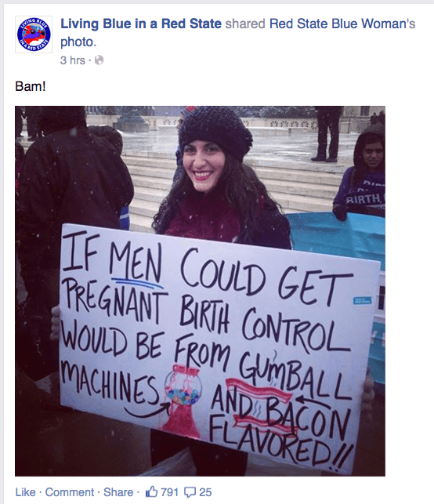
Task: Click the woman's face in the photo
Action: click(x=204, y=165)
